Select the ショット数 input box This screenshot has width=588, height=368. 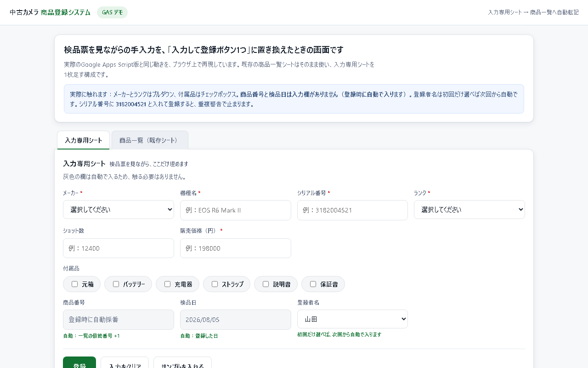click(x=119, y=248)
